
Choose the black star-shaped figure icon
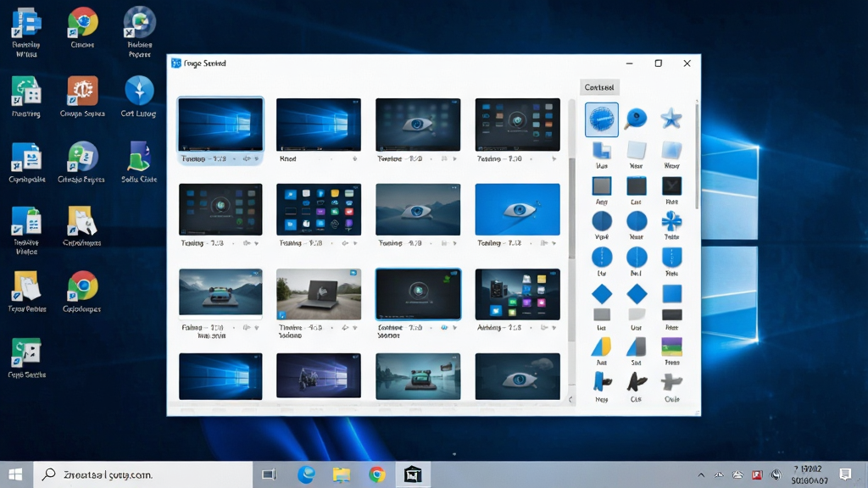637,382
